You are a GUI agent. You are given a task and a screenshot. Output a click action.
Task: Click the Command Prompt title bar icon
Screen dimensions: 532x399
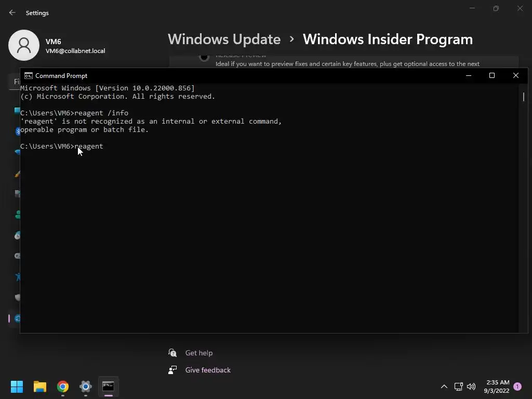pos(29,75)
